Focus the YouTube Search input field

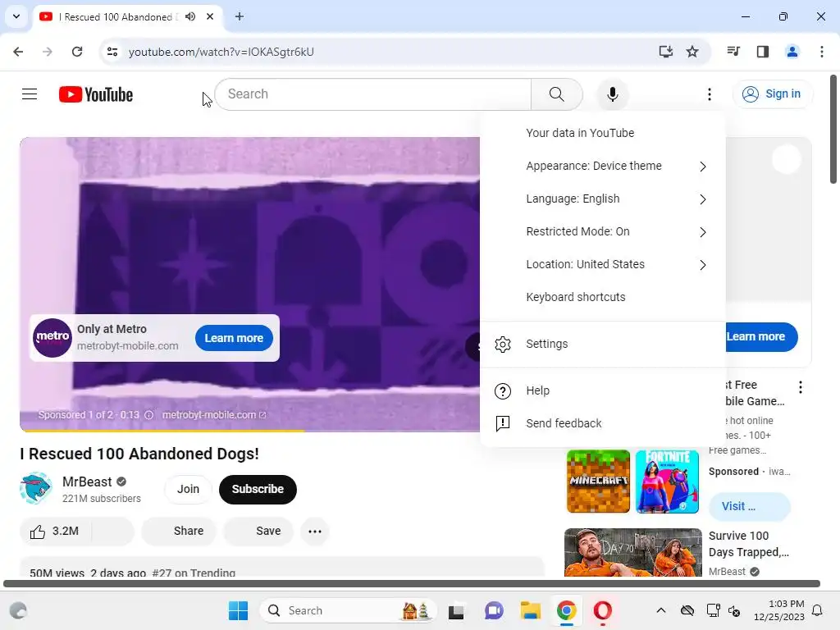[x=373, y=94]
